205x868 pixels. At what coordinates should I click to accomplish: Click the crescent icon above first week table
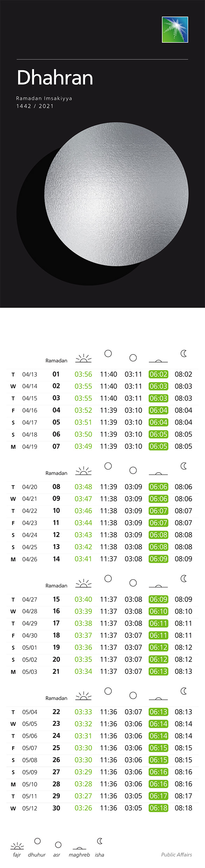click(184, 354)
